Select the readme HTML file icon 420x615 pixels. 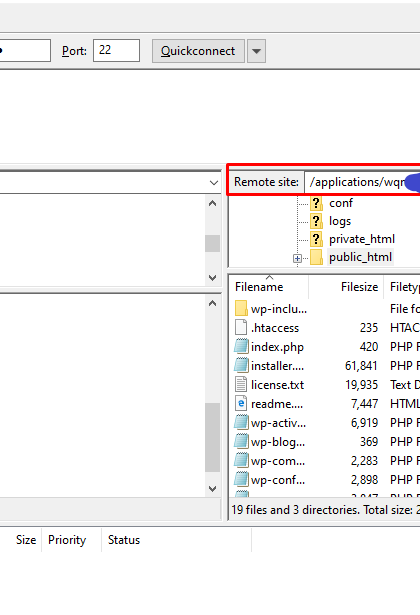pyautogui.click(x=241, y=403)
